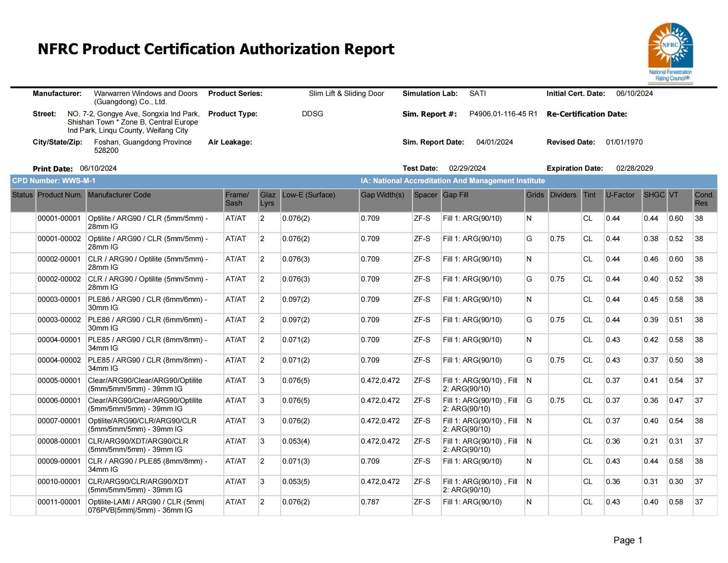Click the Gap Fill column header

(x=483, y=200)
